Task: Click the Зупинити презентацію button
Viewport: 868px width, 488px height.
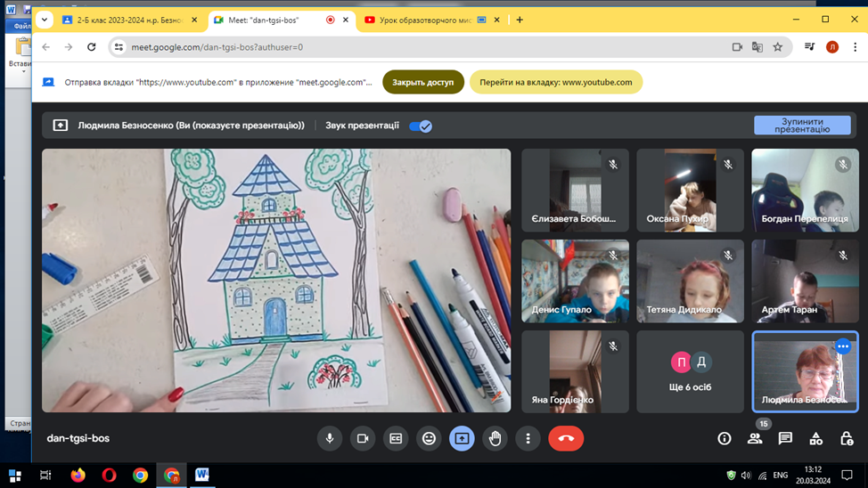Action: coord(802,125)
